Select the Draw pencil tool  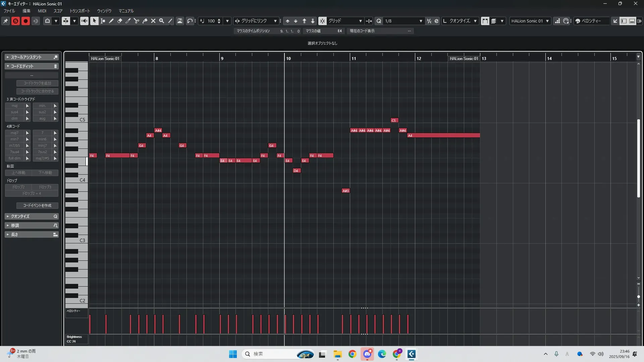[x=111, y=21]
